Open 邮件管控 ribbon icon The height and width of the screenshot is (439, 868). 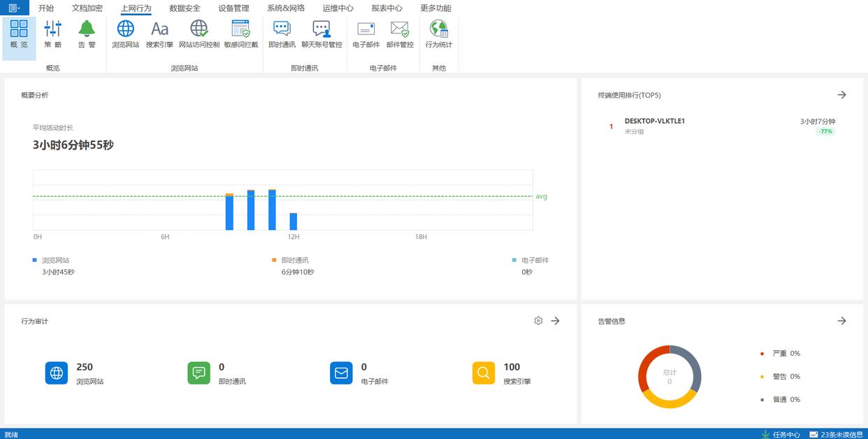point(400,34)
